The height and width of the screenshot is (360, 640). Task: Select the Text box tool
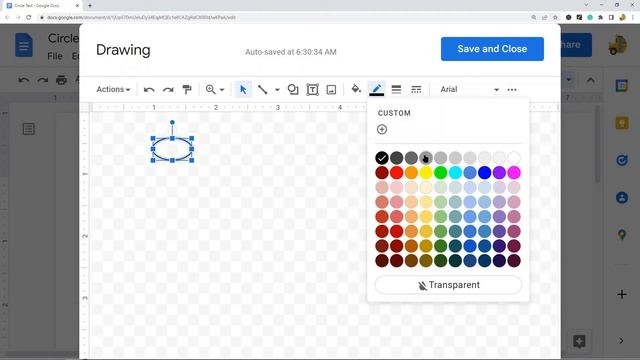coord(312,89)
